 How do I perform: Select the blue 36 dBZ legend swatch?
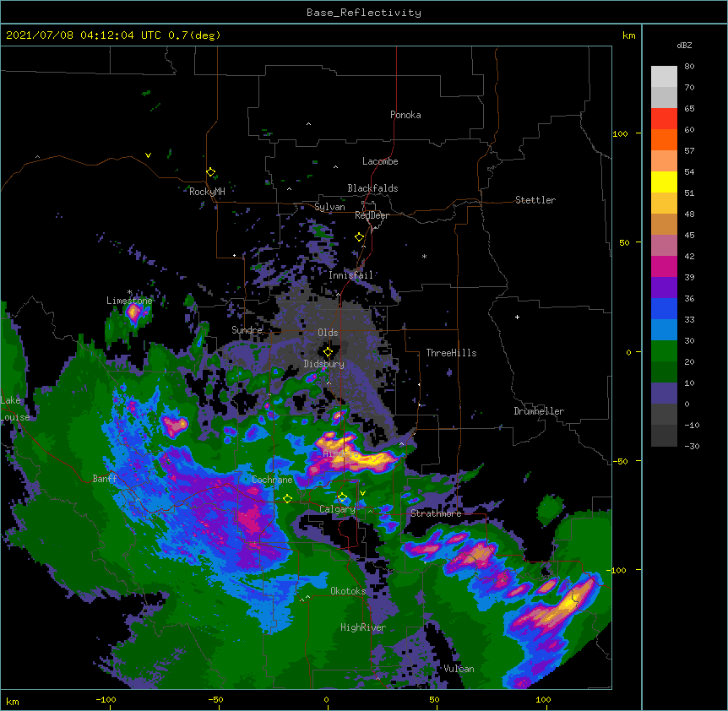[x=664, y=308]
